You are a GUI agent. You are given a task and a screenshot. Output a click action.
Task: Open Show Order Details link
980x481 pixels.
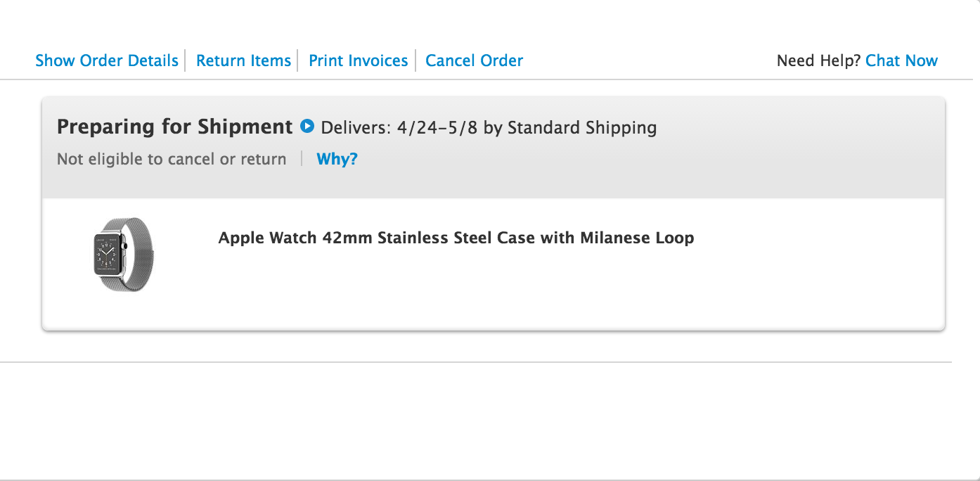(107, 60)
